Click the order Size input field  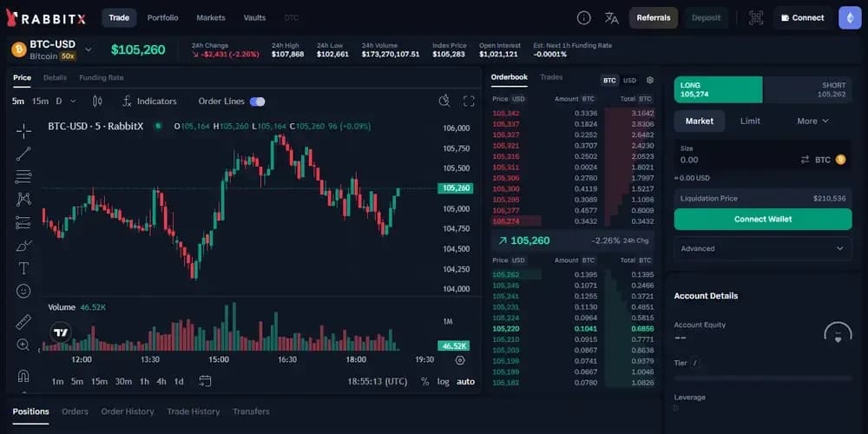763,155
